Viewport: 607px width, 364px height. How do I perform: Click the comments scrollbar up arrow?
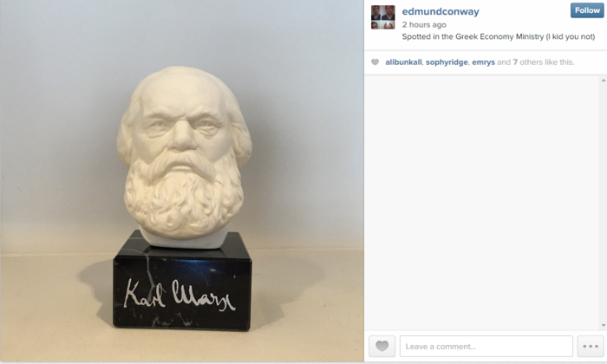604,81
